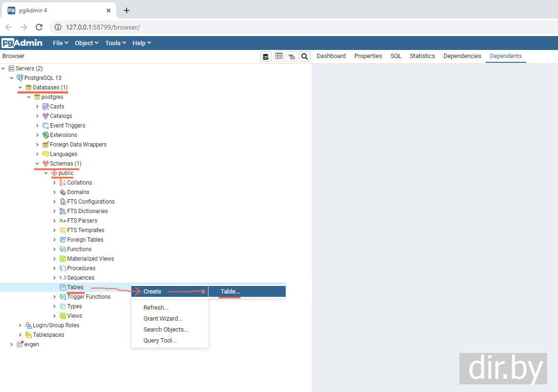Open the File menu

pos(60,43)
